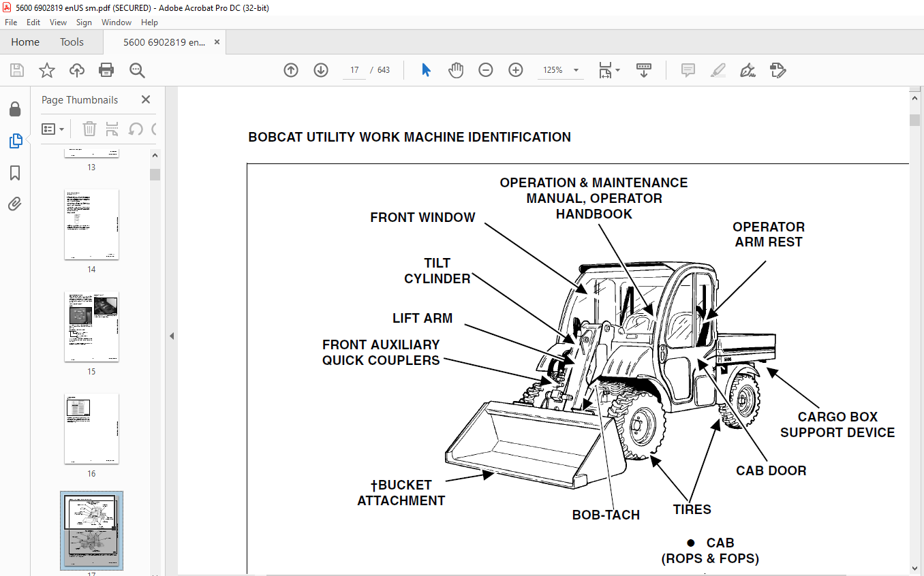Click the LIFT ARM diagram label
Image resolution: width=924 pixels, height=576 pixels.
(422, 318)
